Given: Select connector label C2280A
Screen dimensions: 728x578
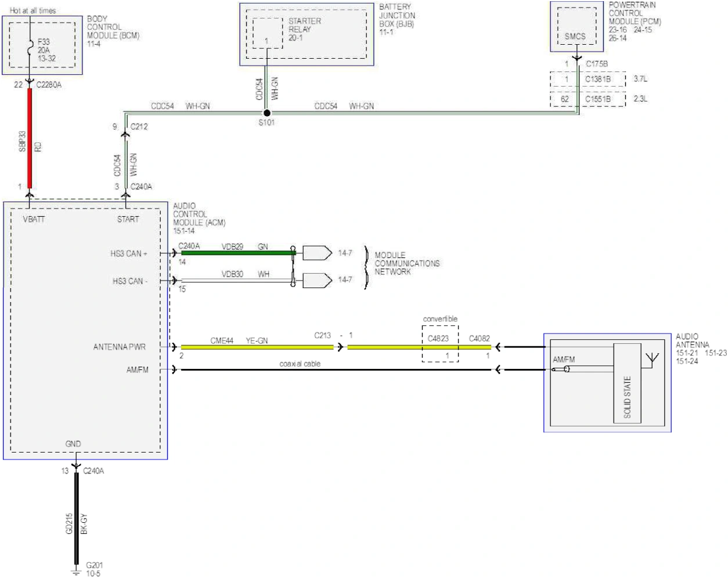Looking at the screenshot, I should pos(49,85).
